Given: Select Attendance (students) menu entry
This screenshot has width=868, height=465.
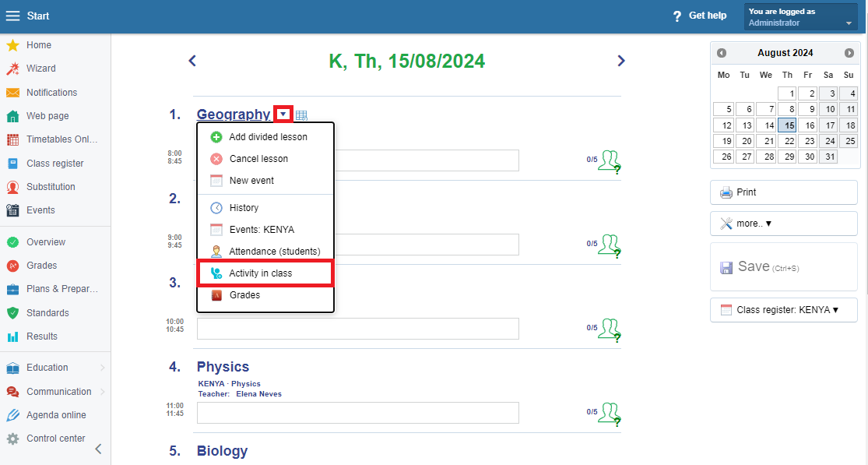Looking at the screenshot, I should coord(274,252).
